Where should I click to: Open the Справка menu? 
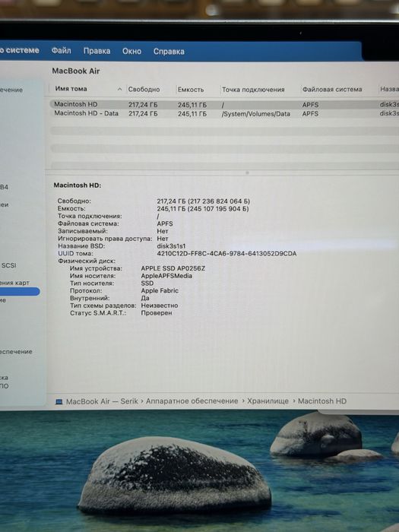tap(169, 52)
